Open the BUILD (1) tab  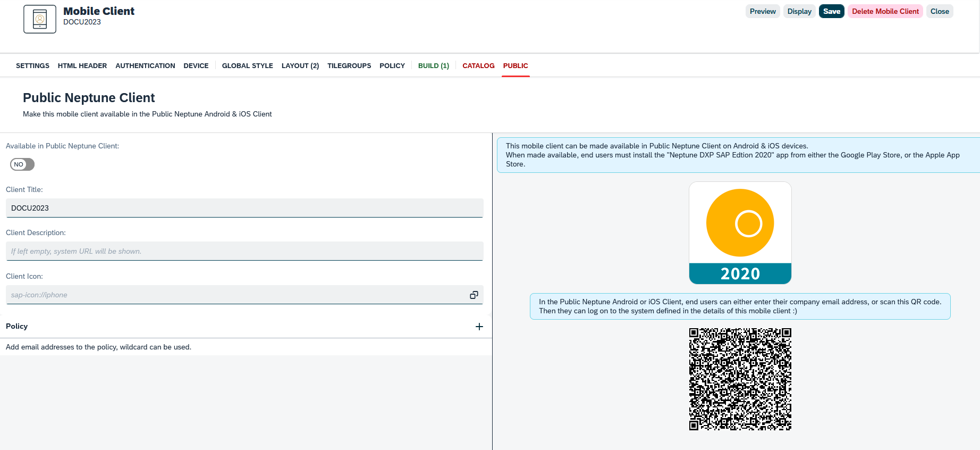[434, 66]
